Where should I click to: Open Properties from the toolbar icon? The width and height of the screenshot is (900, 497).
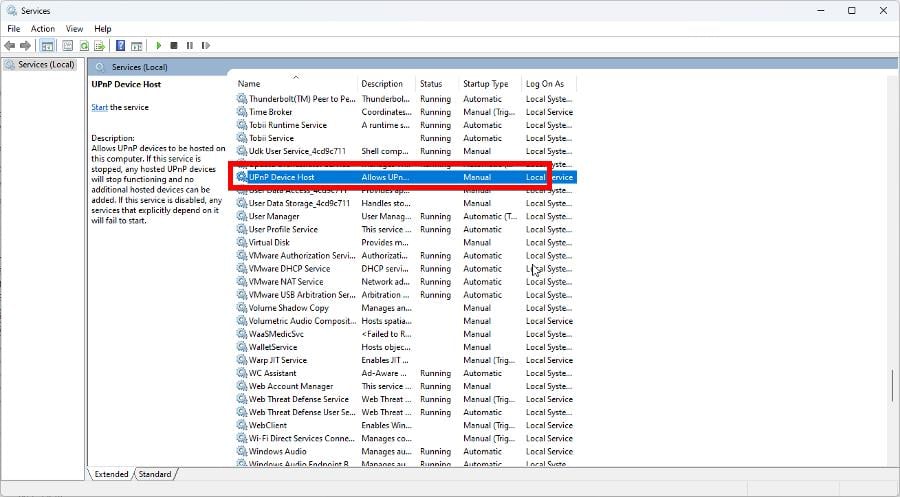(x=68, y=45)
